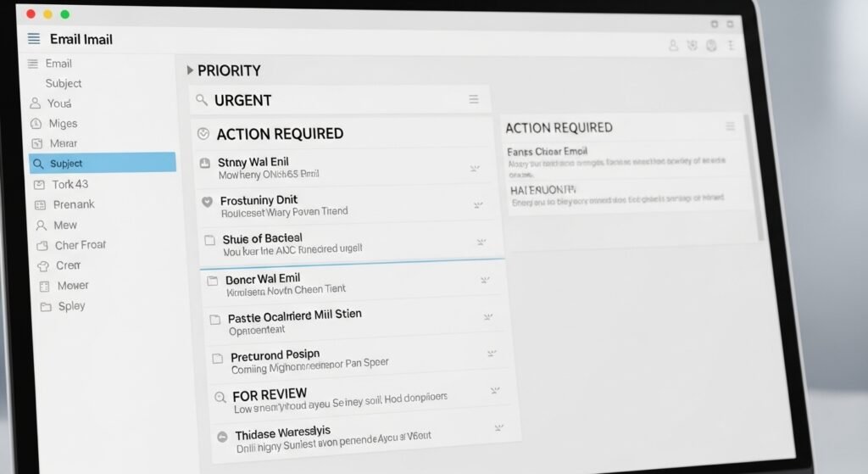Open the Cher Froat sidebar folder
The height and width of the screenshot is (474, 868).
(80, 245)
